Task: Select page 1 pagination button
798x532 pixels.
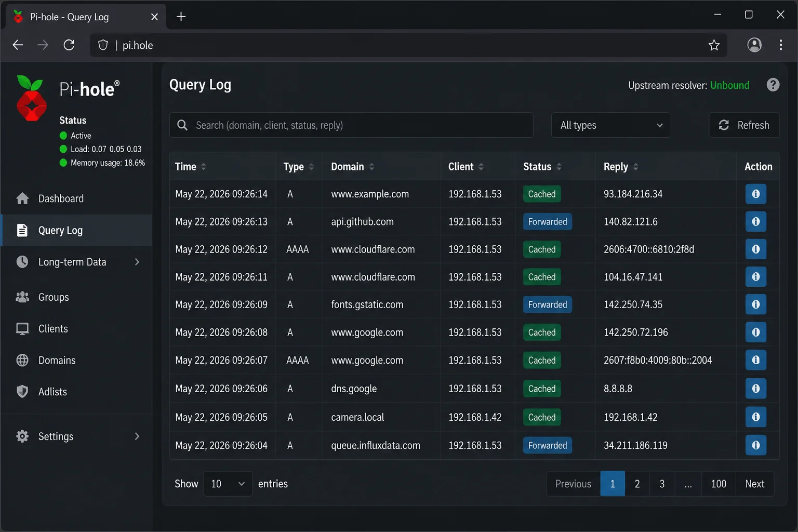Action: pyautogui.click(x=613, y=484)
